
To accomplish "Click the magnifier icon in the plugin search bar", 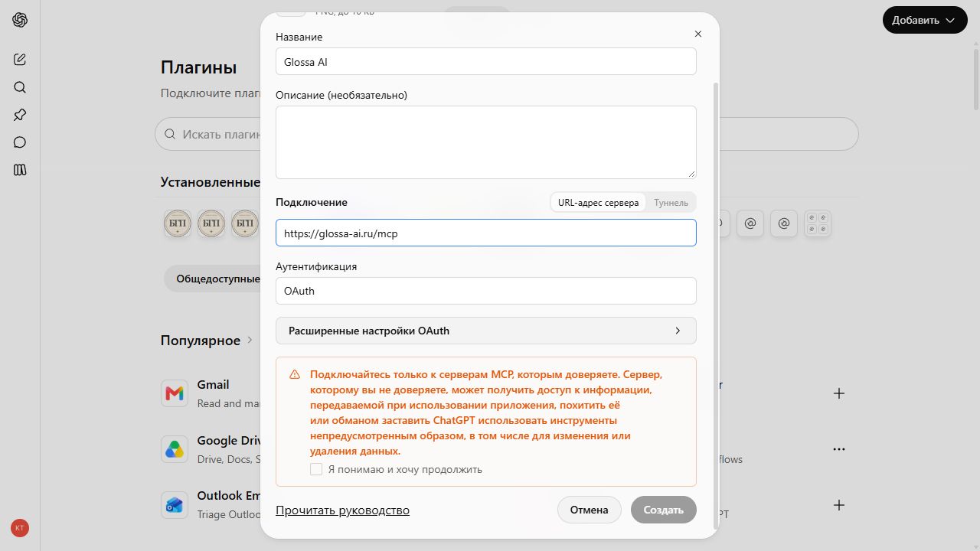I will point(170,134).
